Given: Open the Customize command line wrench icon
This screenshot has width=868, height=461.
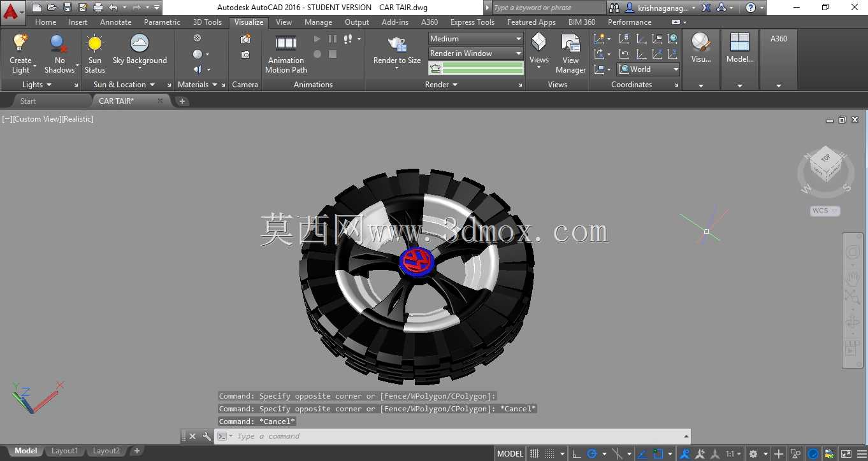Looking at the screenshot, I should (x=206, y=436).
